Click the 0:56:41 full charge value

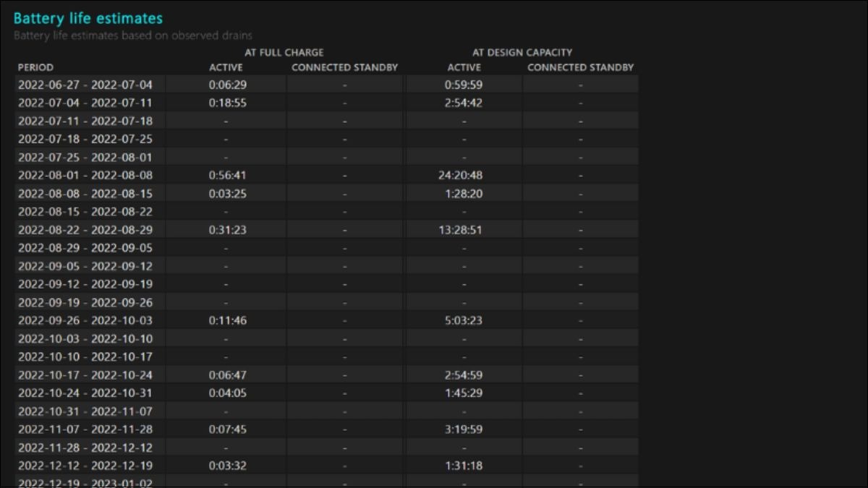[227, 175]
